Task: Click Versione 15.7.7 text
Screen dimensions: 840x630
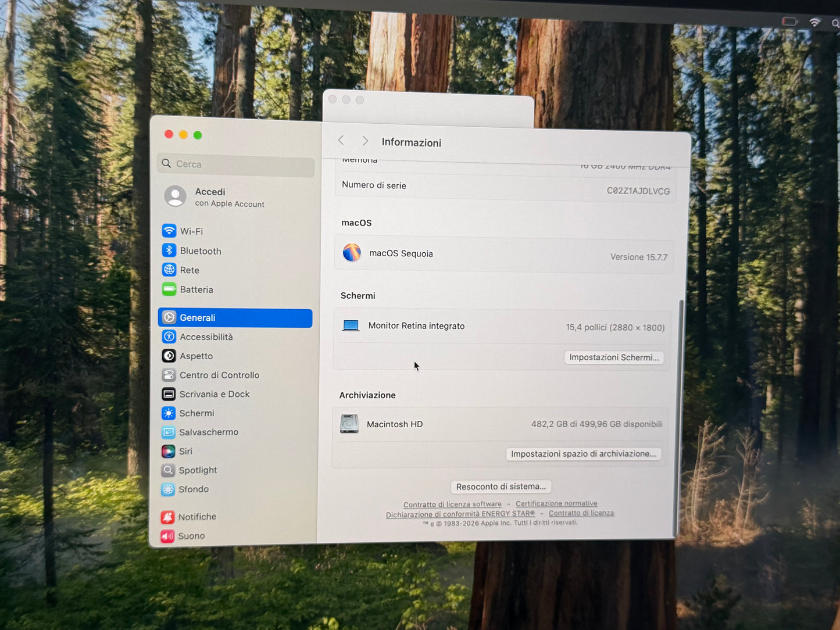Action: [x=639, y=257]
